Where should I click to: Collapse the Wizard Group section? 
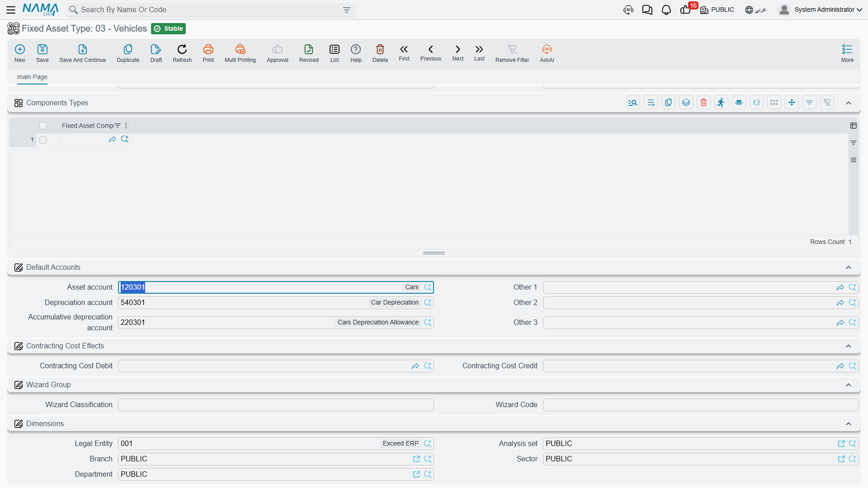(x=849, y=385)
